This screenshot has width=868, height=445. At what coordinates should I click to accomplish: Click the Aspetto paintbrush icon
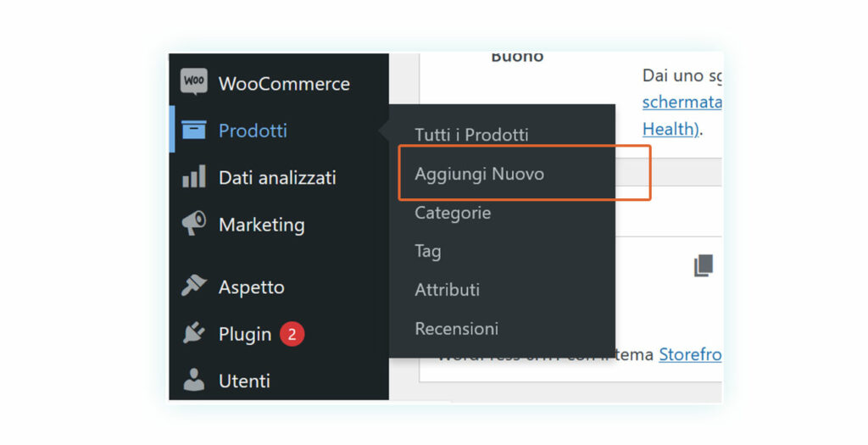pos(194,286)
